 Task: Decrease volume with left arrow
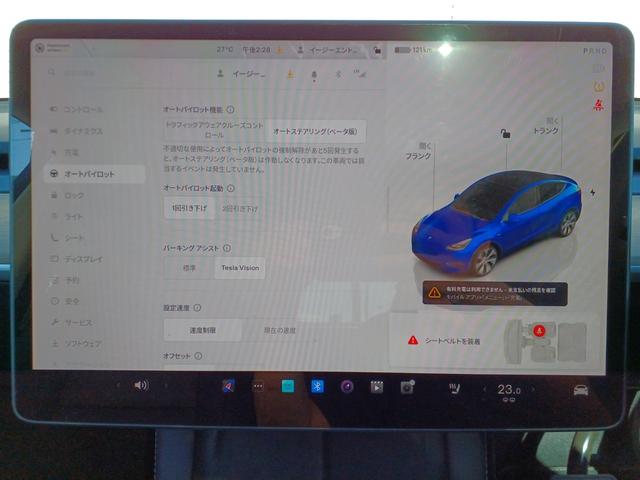tap(118, 385)
